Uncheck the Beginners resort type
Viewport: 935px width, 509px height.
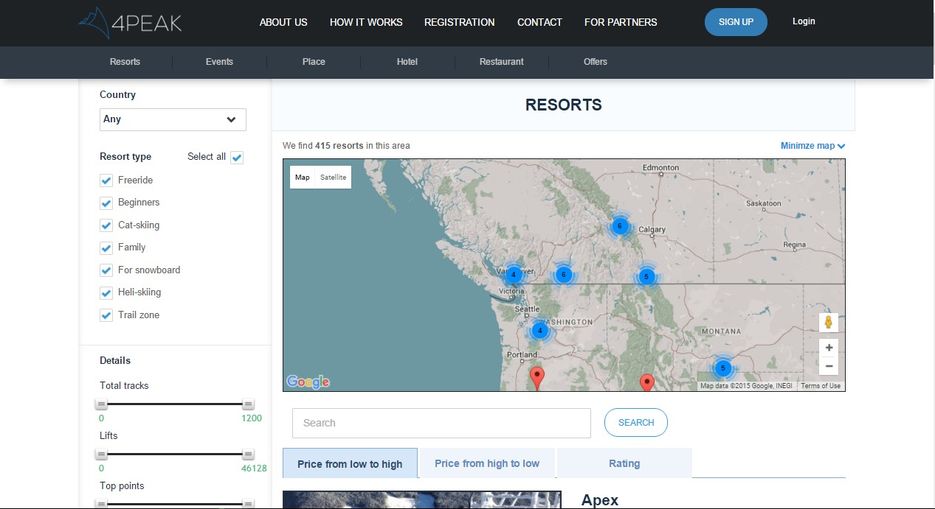coord(106,203)
